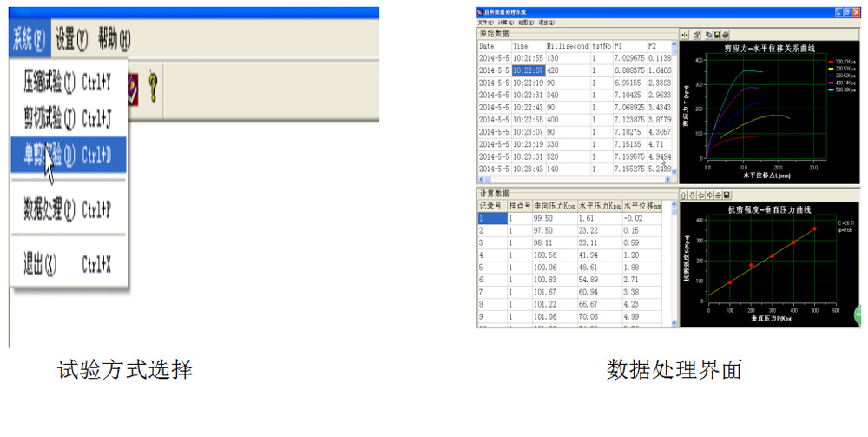Click scroll-down arrow of raw data table
Image resolution: width=868 pixels, height=437 pixels.
coord(674,172)
